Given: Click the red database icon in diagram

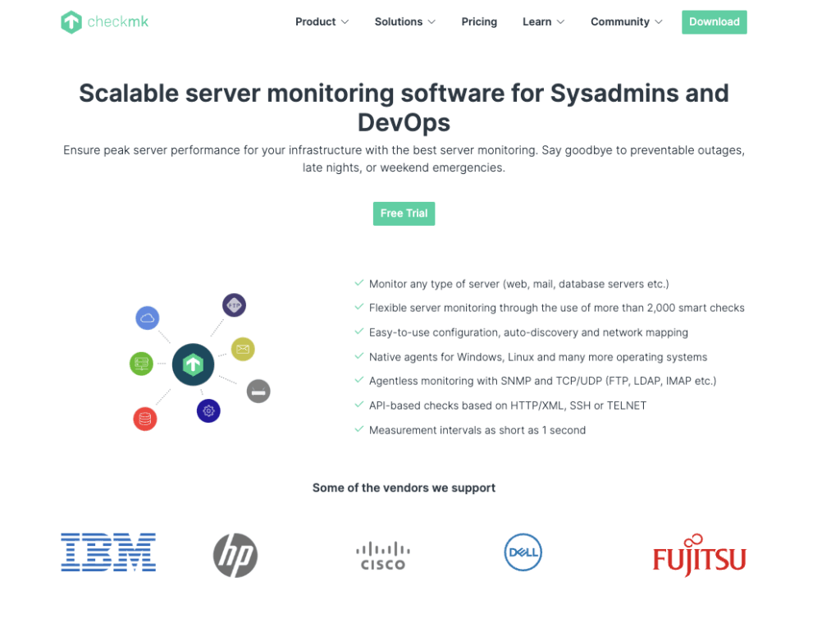Looking at the screenshot, I should coord(145,419).
